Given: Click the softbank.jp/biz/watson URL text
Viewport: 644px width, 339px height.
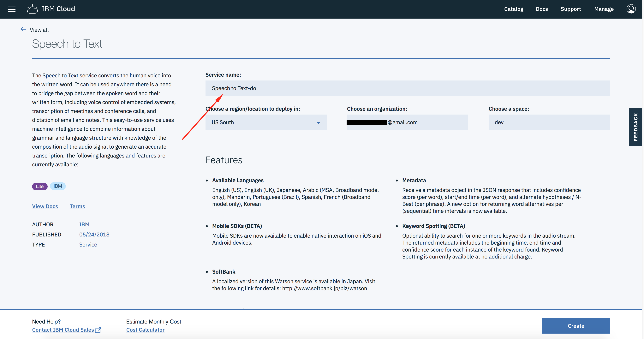Looking at the screenshot, I should click(325, 288).
